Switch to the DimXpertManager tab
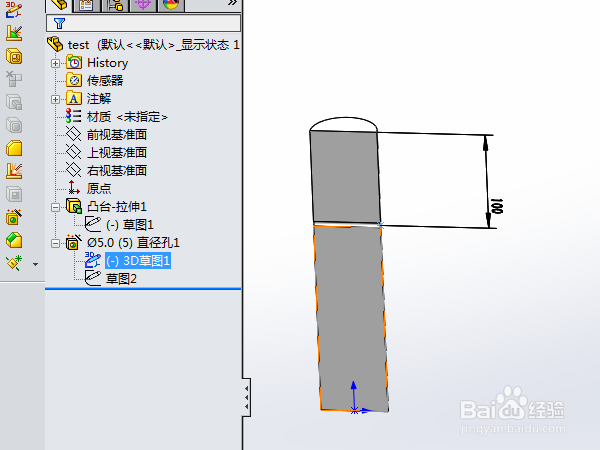 (x=143, y=5)
